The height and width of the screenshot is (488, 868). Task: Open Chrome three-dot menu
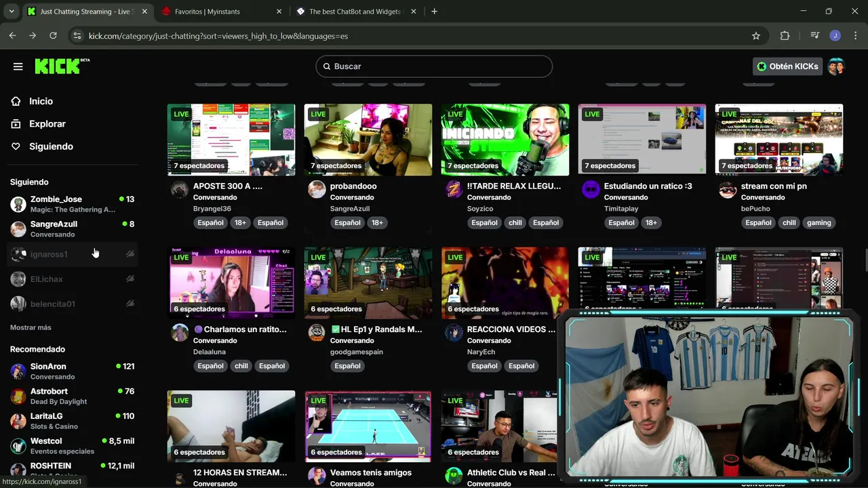[854, 36]
